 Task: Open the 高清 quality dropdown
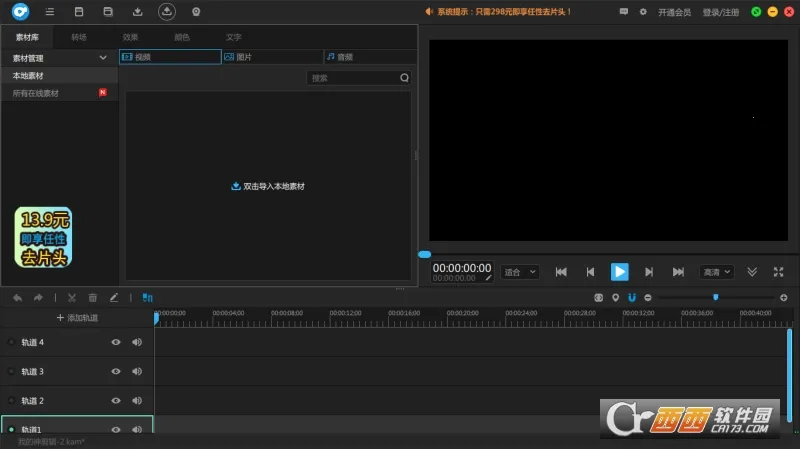pyautogui.click(x=716, y=272)
